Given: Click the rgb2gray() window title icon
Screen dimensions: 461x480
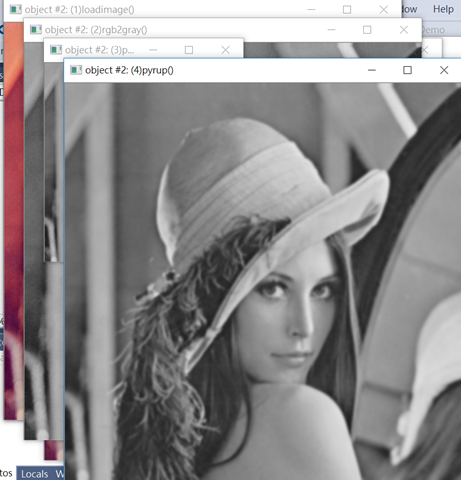Looking at the screenshot, I should click(36, 30).
